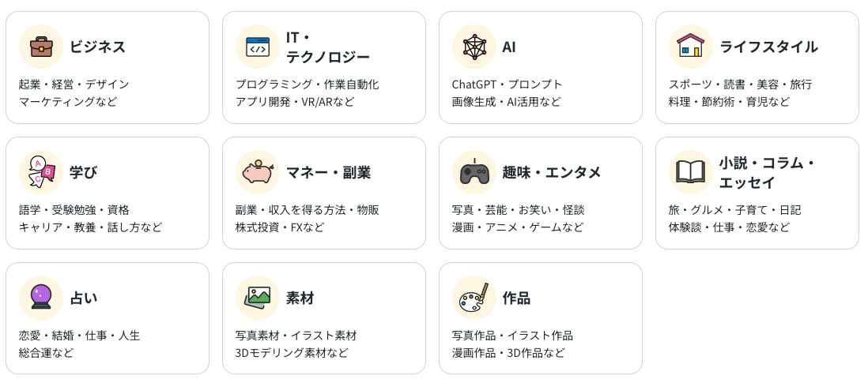The width and height of the screenshot is (868, 383).
Task: Open the ビジネス category title
Action: tap(97, 47)
